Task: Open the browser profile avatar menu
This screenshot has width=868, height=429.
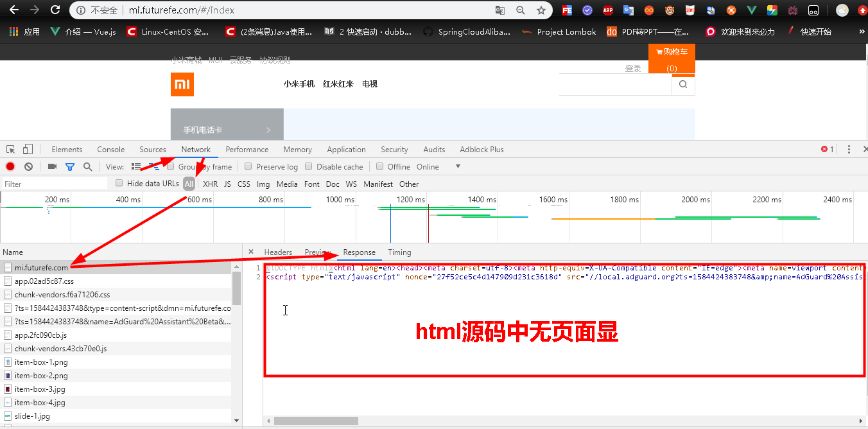Action: coord(842,10)
